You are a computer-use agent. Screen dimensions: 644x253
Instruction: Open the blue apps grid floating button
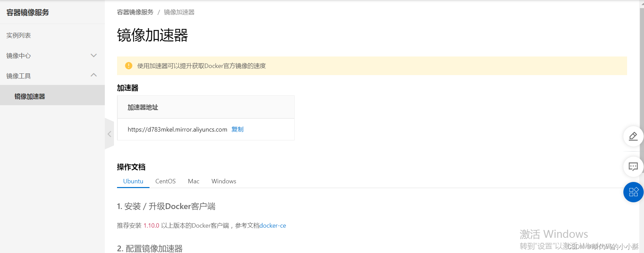click(x=633, y=192)
